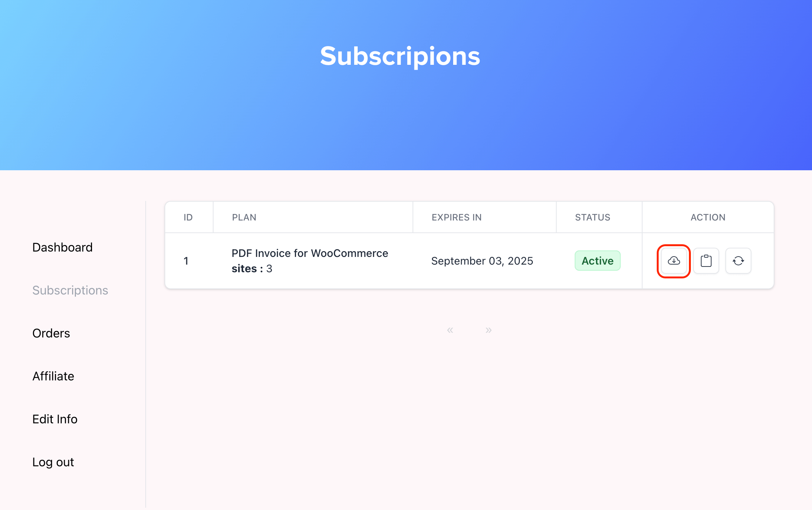Click the previous page chevron arrow
Screen dimensions: 812x510
[x=450, y=330]
